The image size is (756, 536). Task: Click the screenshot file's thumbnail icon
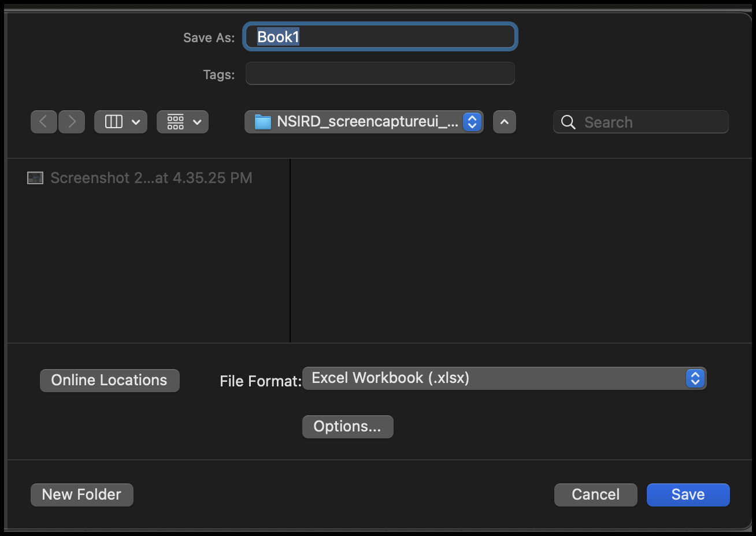[x=35, y=178]
